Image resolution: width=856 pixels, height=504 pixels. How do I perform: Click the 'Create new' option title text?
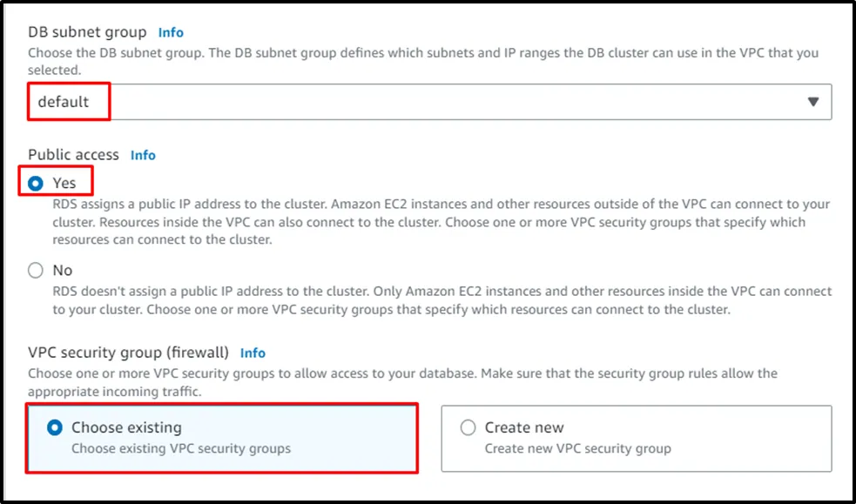pos(524,427)
